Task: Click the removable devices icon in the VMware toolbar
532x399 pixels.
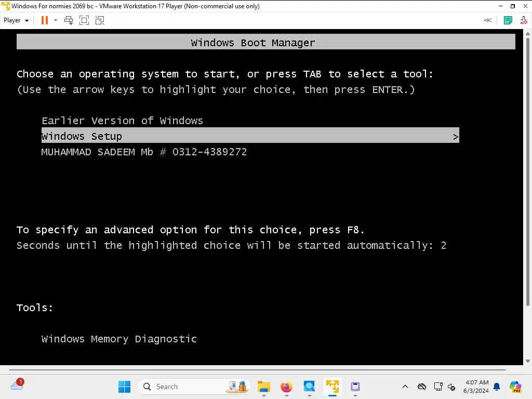Action: coord(524,20)
